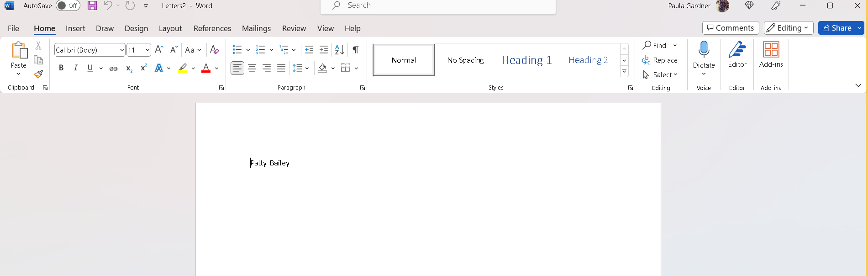868x276 pixels.
Task: Sort the selected text alphabetically
Action: tap(339, 49)
